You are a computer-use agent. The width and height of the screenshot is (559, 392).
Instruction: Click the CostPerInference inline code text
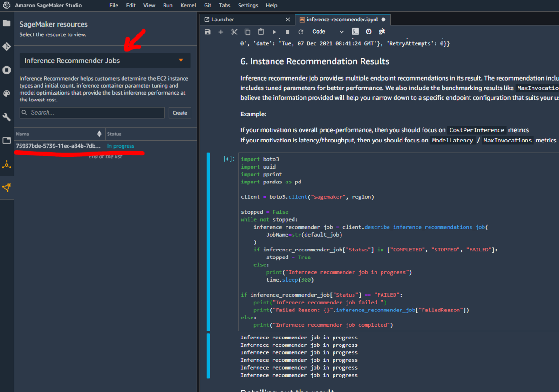[x=477, y=130]
